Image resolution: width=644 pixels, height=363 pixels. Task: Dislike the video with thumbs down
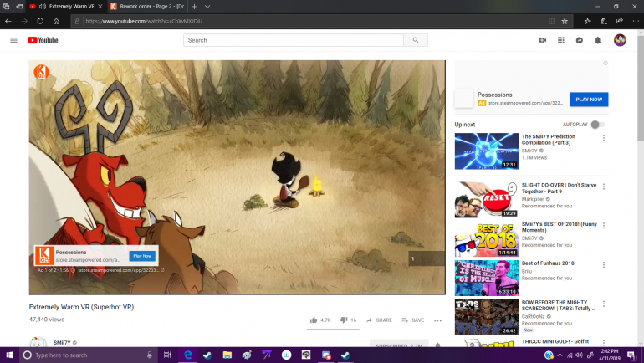coord(344,320)
